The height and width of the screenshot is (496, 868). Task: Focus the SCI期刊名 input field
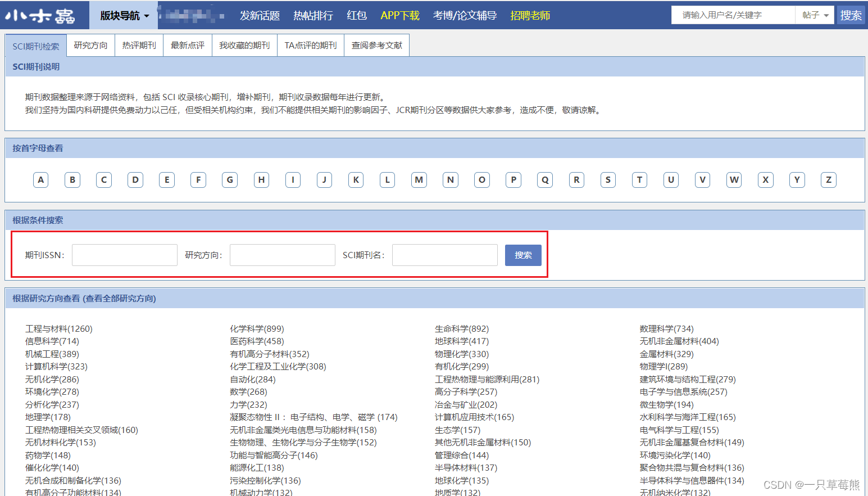pos(445,255)
